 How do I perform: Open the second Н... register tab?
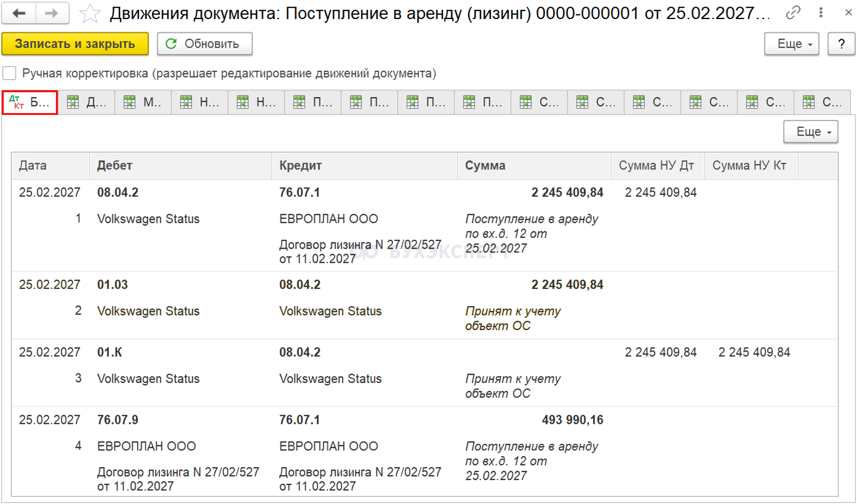256,102
